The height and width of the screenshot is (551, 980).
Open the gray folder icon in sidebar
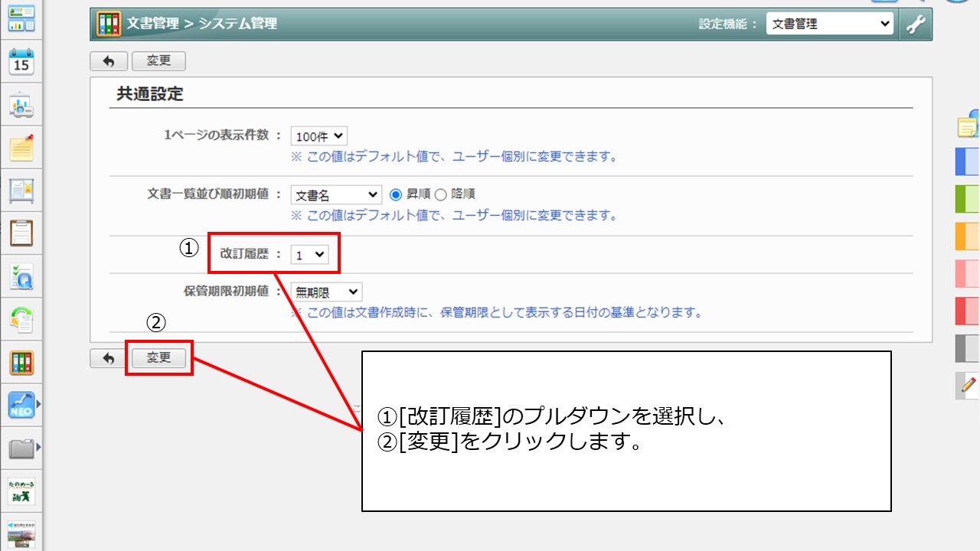(21, 448)
